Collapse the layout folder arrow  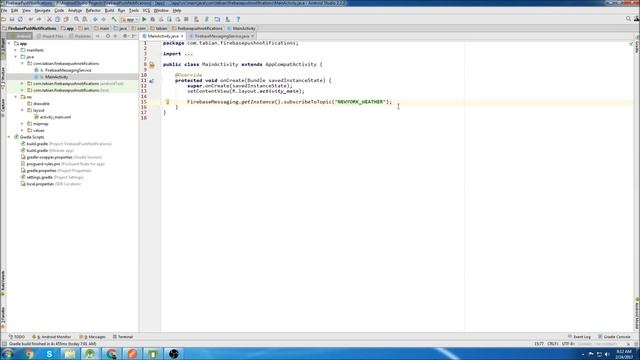(x=22, y=110)
